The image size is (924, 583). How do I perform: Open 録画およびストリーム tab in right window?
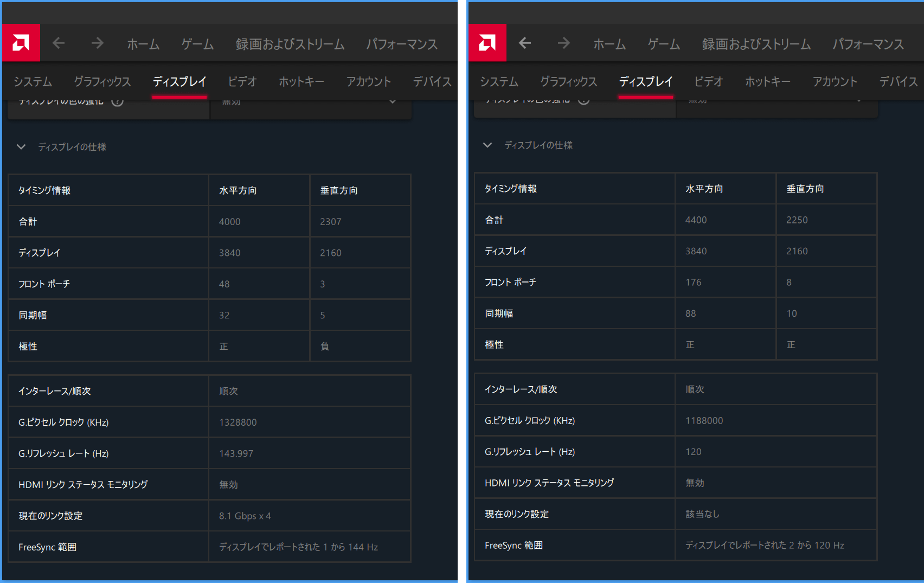click(756, 44)
